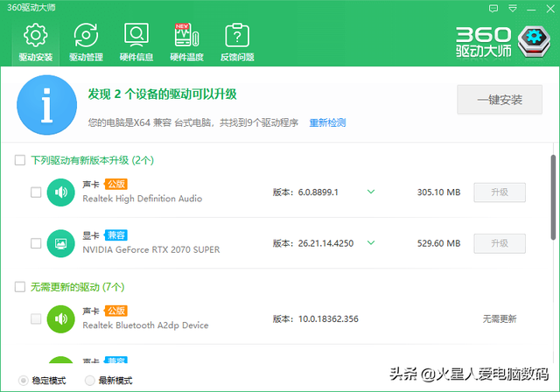Click the 305.10 MB size text
This screenshot has height=392, width=560.
click(438, 192)
